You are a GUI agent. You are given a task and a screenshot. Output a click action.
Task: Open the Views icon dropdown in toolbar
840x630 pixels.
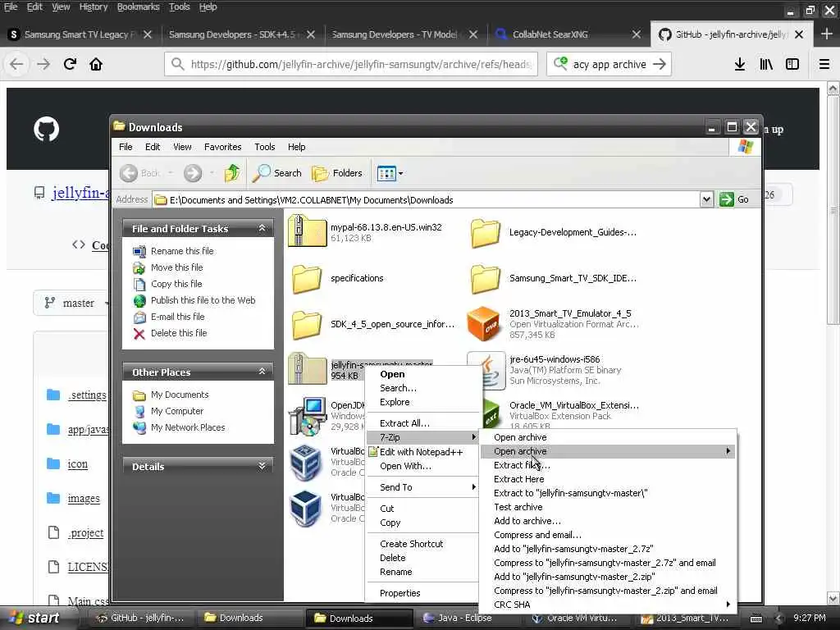click(x=390, y=173)
